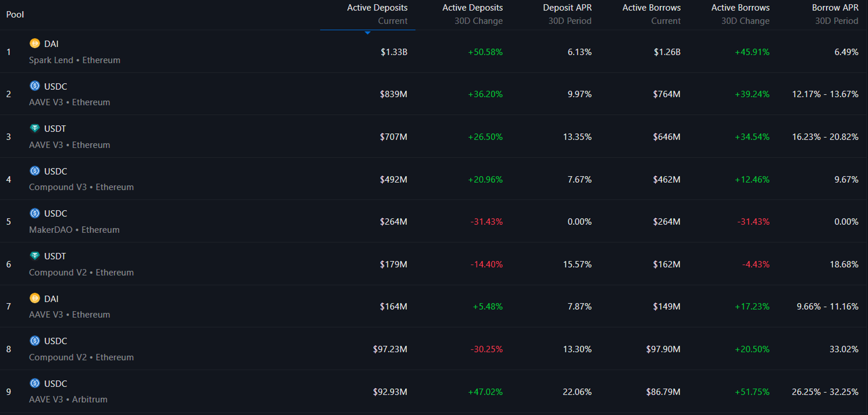Sort by Deposit APR 30D Period column

pyautogui.click(x=567, y=14)
